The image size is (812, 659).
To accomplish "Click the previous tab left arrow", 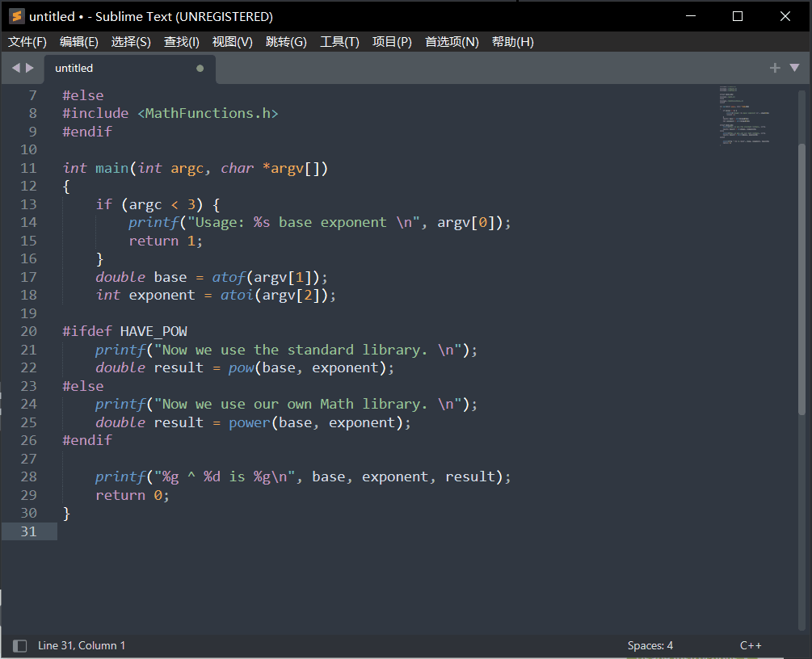I will 15,68.
